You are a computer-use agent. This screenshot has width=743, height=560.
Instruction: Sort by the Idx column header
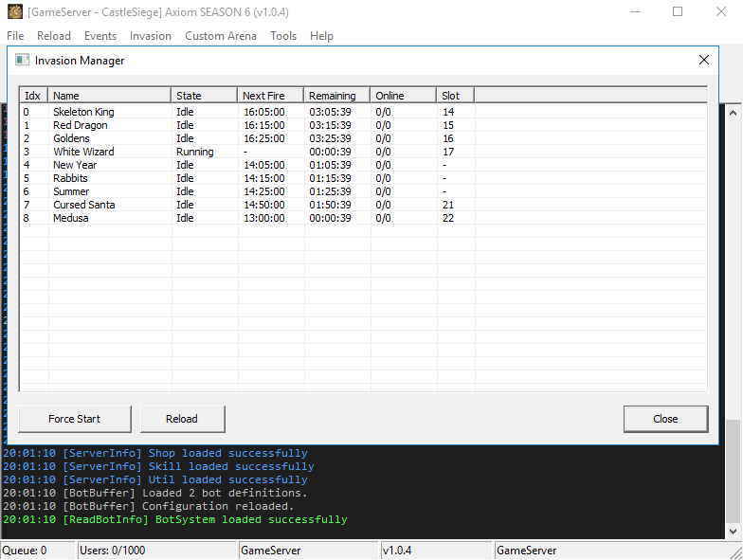(34, 95)
